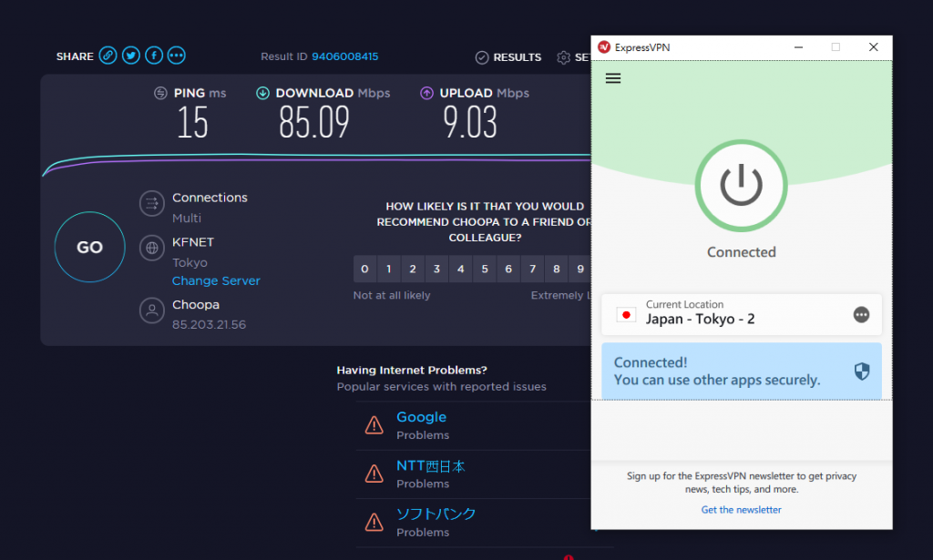The width and height of the screenshot is (933, 560).
Task: Start a new test with GO button
Action: tap(90, 247)
